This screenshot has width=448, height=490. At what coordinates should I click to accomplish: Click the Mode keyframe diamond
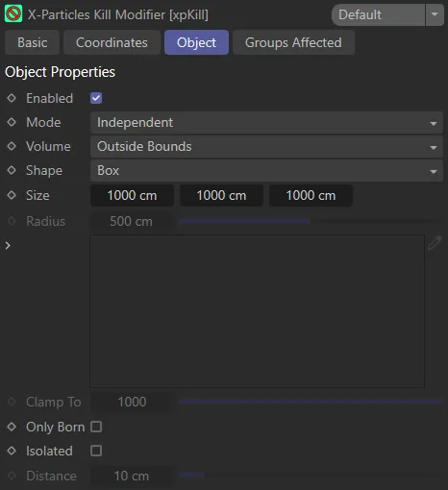click(12, 122)
